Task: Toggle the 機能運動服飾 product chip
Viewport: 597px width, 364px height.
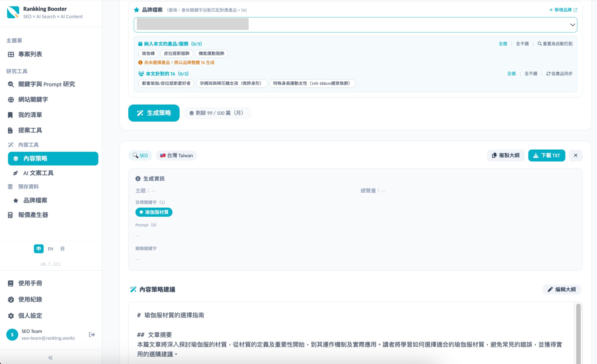Action: [211, 54]
